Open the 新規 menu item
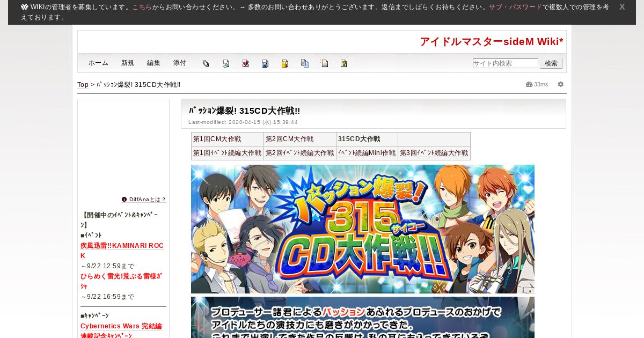This screenshot has height=338, width=644. click(128, 63)
